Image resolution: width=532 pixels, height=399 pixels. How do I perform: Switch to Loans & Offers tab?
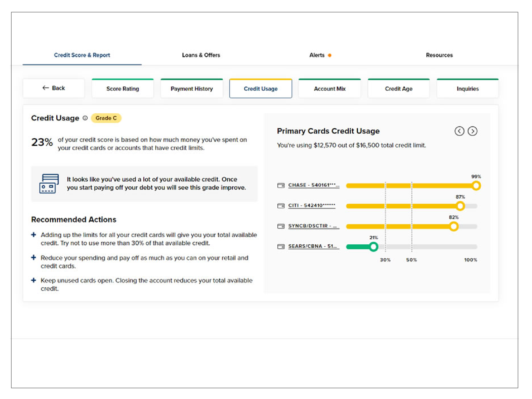tap(201, 55)
